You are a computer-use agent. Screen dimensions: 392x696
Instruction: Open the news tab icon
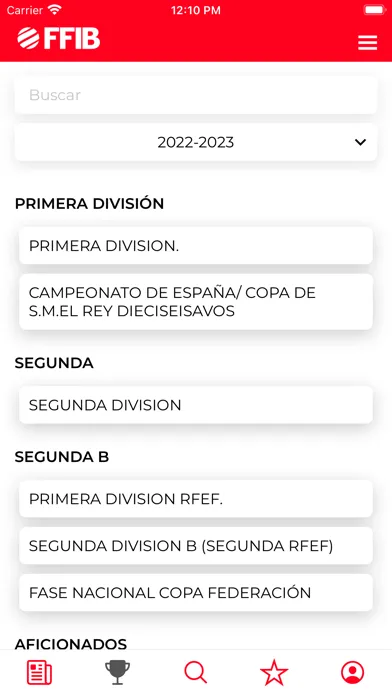(x=40, y=672)
